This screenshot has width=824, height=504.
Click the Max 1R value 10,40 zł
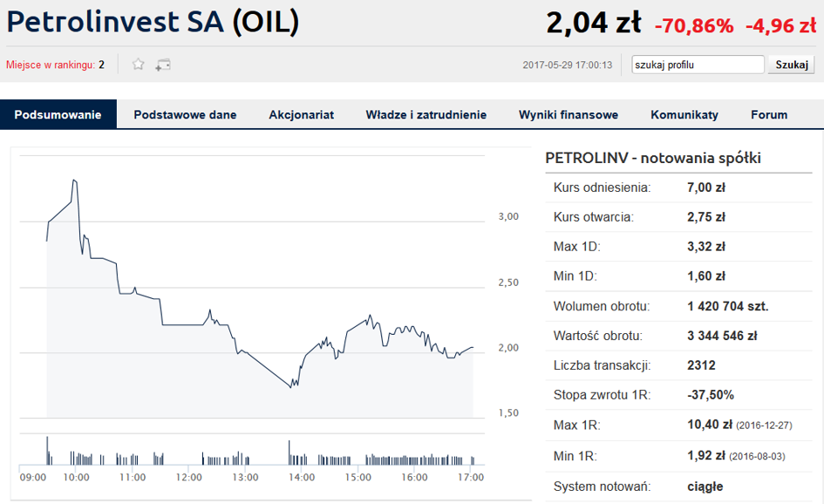[710, 425]
